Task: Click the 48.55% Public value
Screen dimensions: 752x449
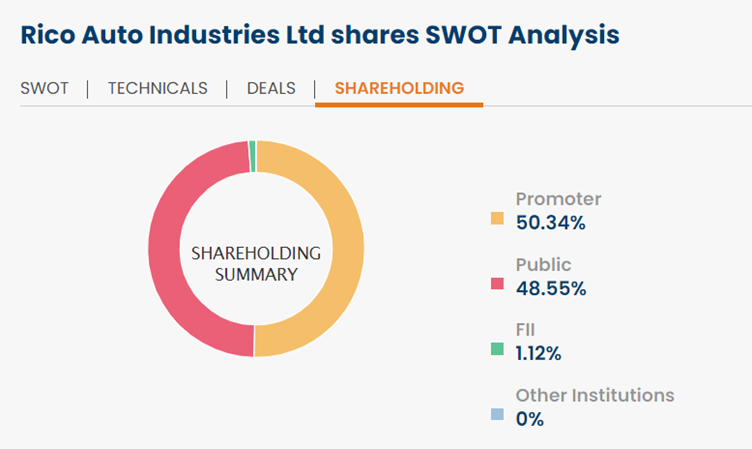Action: (550, 288)
